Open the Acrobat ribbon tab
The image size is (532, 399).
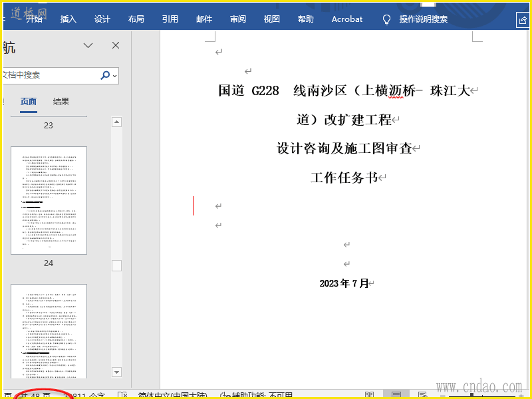[x=347, y=19]
